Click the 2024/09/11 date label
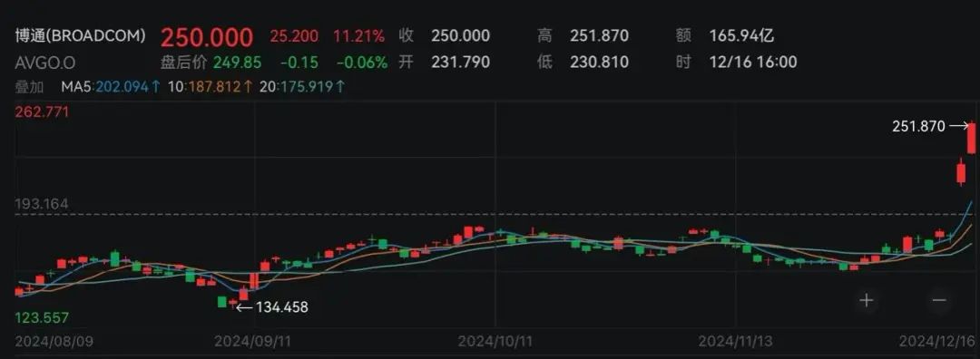The image size is (980, 359). pos(252,342)
